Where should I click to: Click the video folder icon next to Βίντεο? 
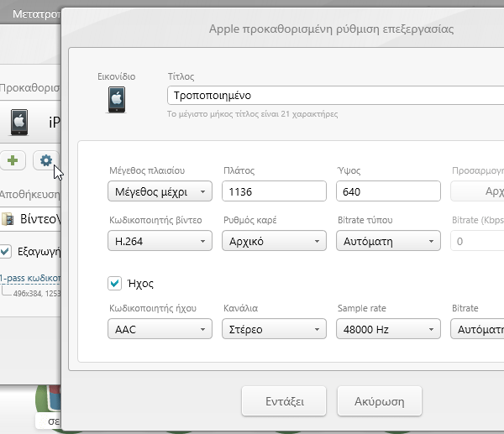click(8, 219)
